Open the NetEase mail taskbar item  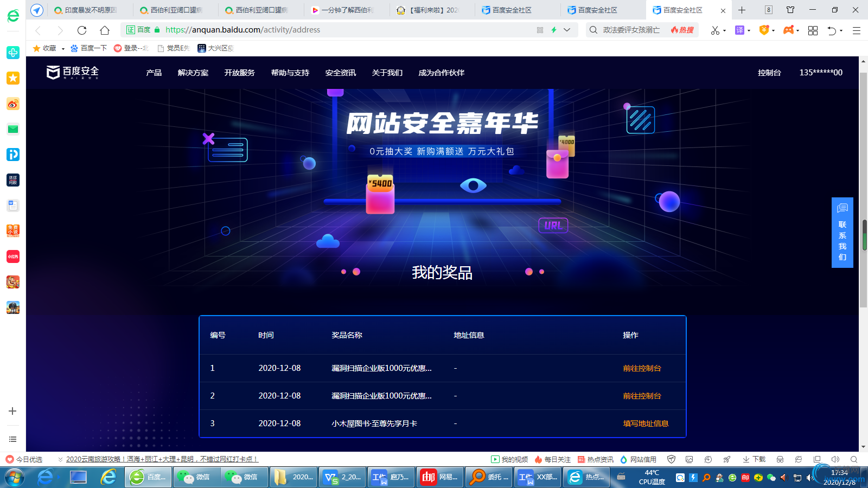pyautogui.click(x=440, y=477)
